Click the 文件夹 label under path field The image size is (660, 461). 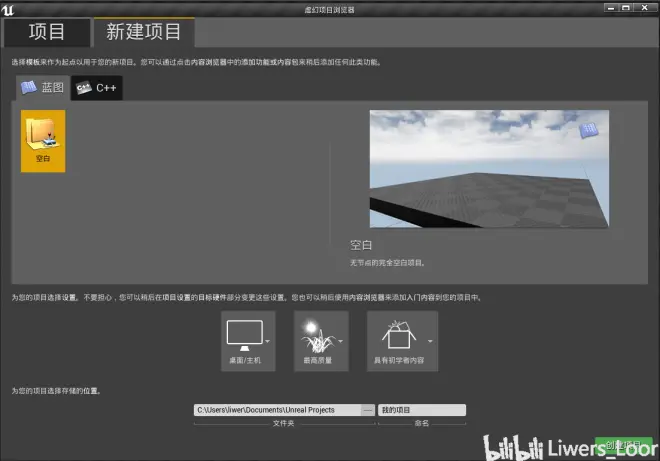click(283, 424)
